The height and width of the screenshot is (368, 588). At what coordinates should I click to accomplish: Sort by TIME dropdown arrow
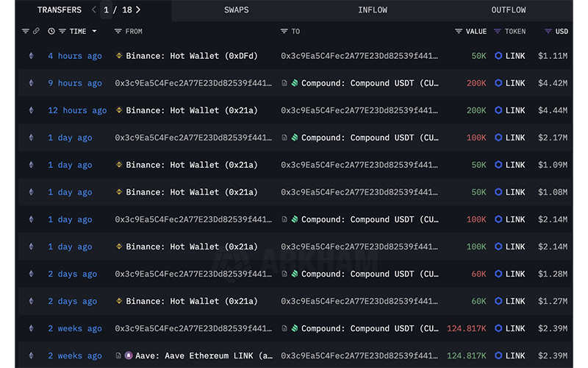point(95,31)
